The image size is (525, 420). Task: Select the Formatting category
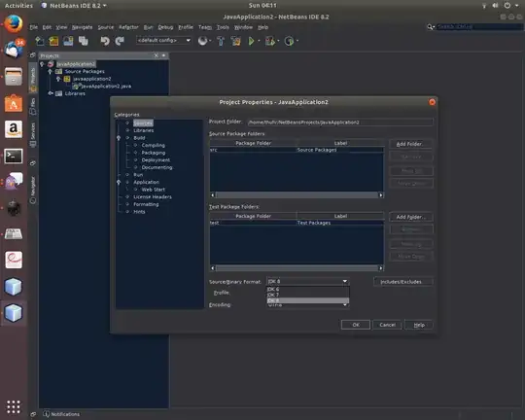(x=146, y=204)
